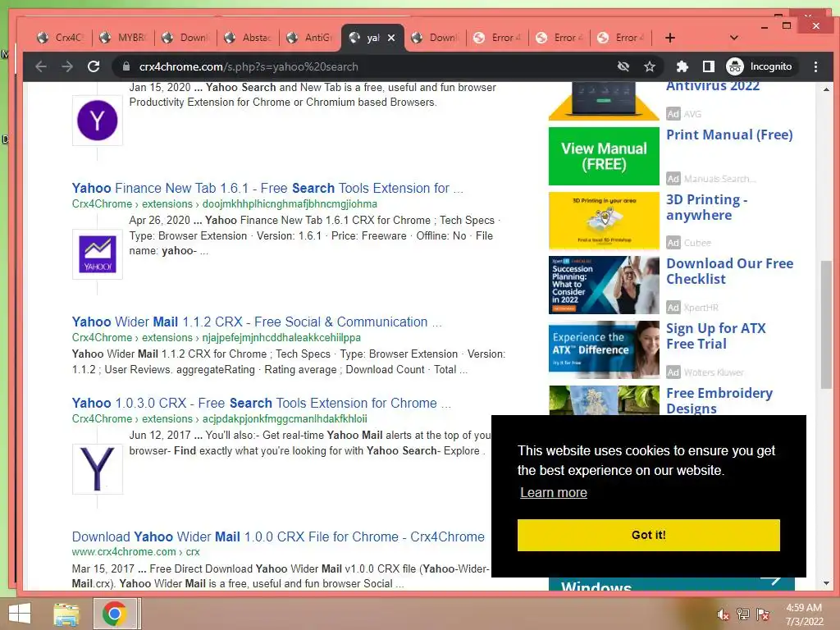Image resolution: width=840 pixels, height=630 pixels.
Task: Click the Antivirus 2022 ad link
Action: (713, 87)
